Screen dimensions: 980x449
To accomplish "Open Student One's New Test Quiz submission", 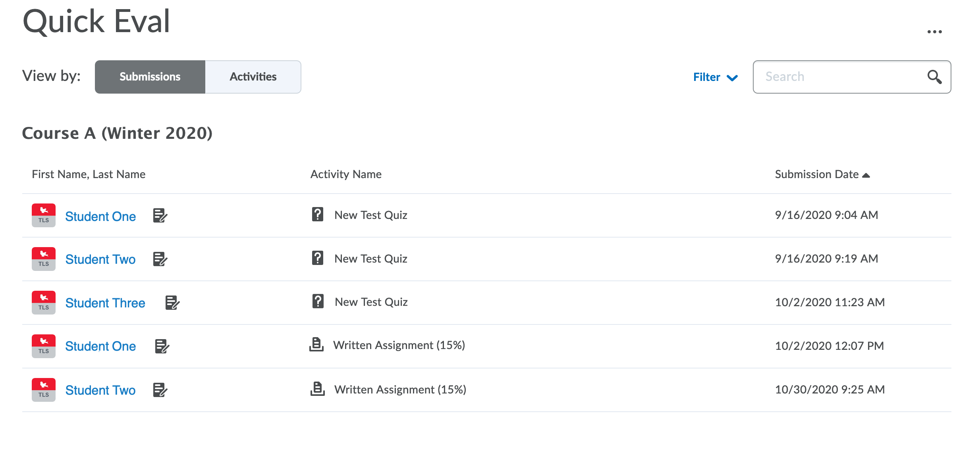I will 100,217.
